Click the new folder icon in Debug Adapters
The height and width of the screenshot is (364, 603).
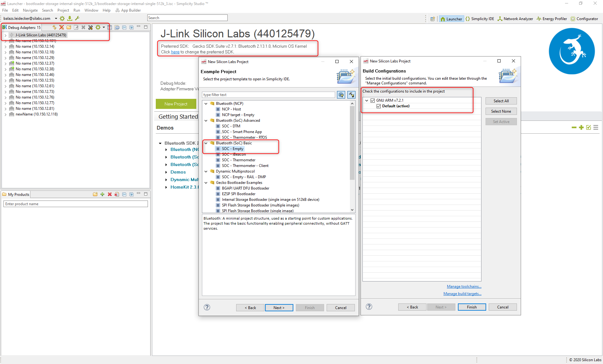point(69,27)
